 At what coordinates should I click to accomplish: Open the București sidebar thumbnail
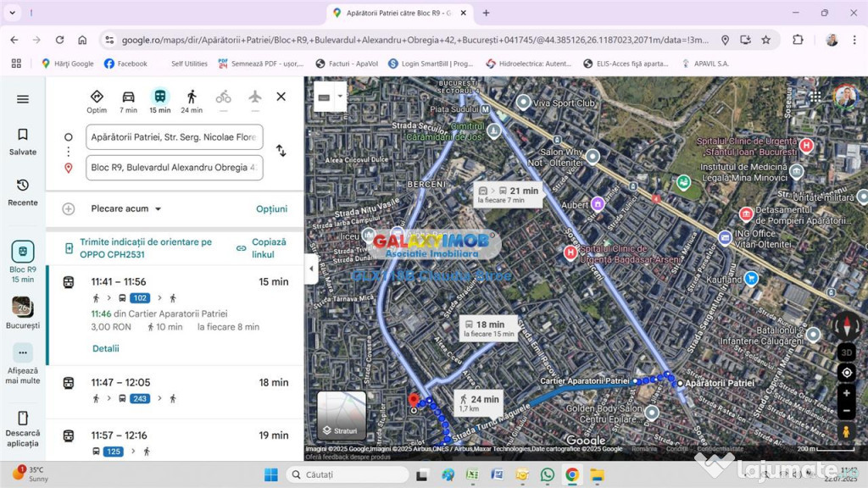23,313
